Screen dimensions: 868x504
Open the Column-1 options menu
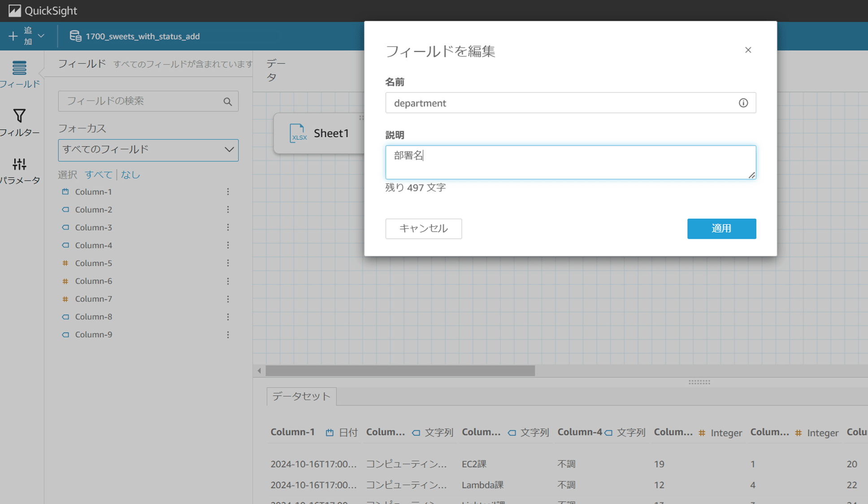(x=228, y=192)
